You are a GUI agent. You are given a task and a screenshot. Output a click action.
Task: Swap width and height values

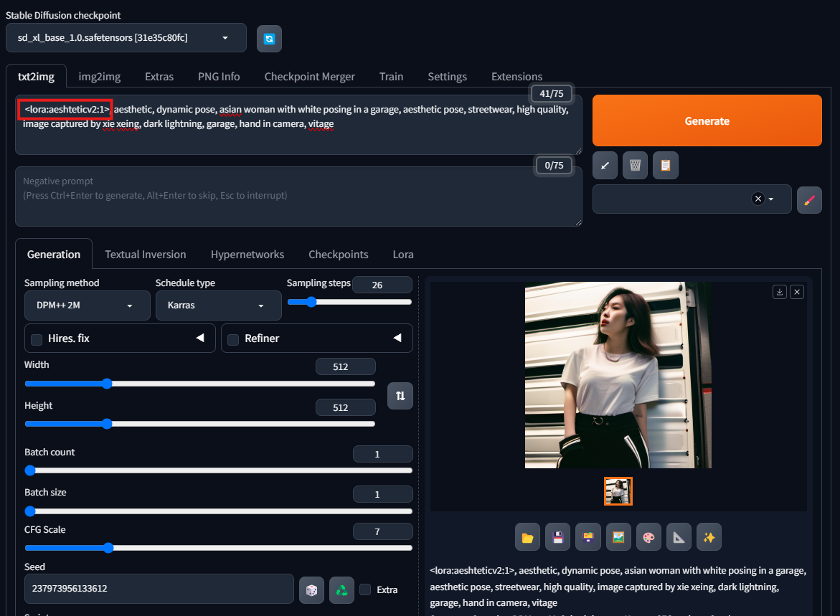[x=400, y=396]
